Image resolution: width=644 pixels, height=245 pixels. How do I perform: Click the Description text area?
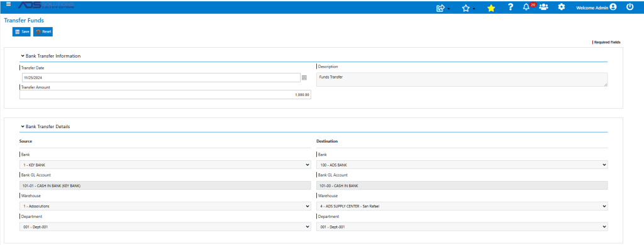(462, 80)
